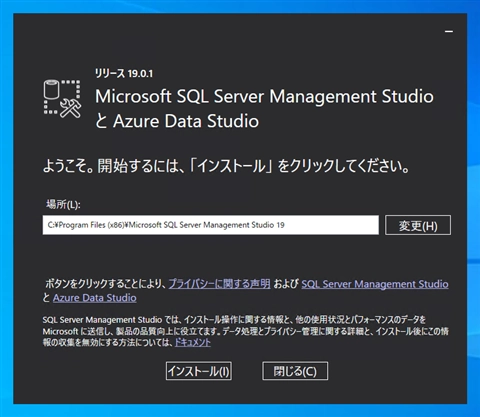480x417 pixels.
Task: Click the インストール(I) button
Action: 199,371
